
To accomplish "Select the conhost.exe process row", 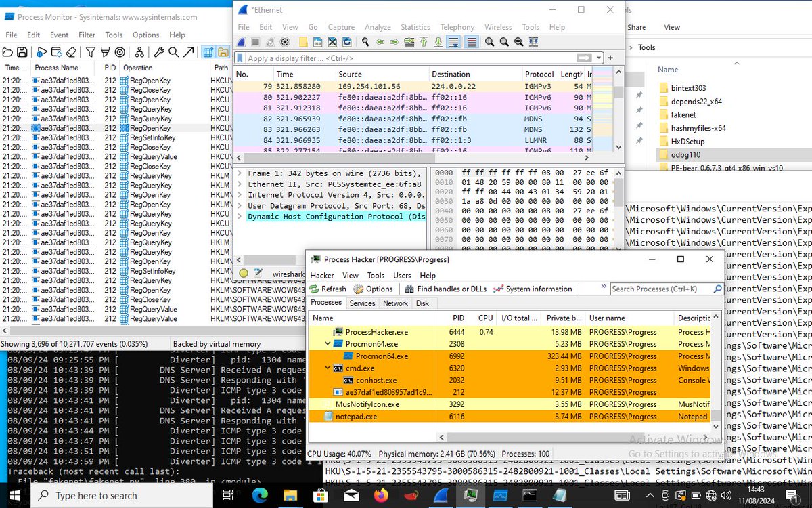I will click(x=510, y=380).
